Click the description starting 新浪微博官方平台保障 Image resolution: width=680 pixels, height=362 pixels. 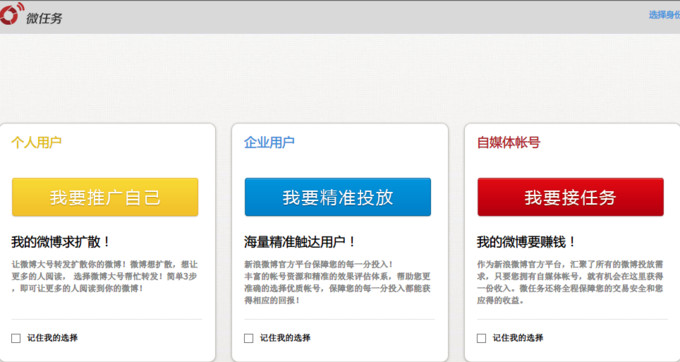point(337,282)
